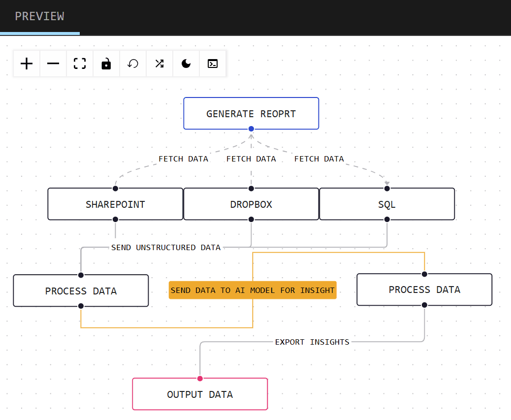This screenshot has width=511, height=420.
Task: Switch to the Preview tab
Action: coord(39,16)
